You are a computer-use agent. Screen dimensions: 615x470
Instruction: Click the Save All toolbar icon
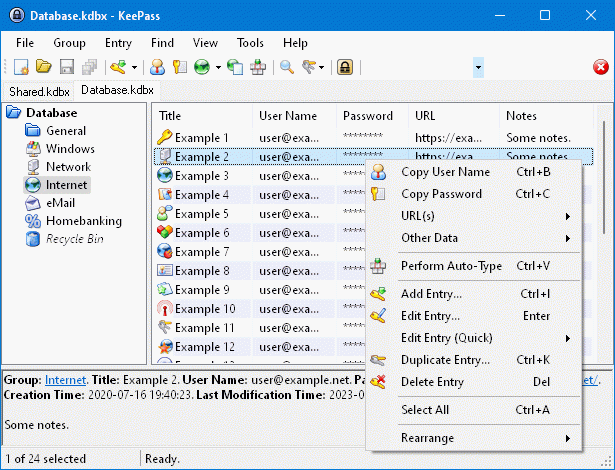click(89, 67)
